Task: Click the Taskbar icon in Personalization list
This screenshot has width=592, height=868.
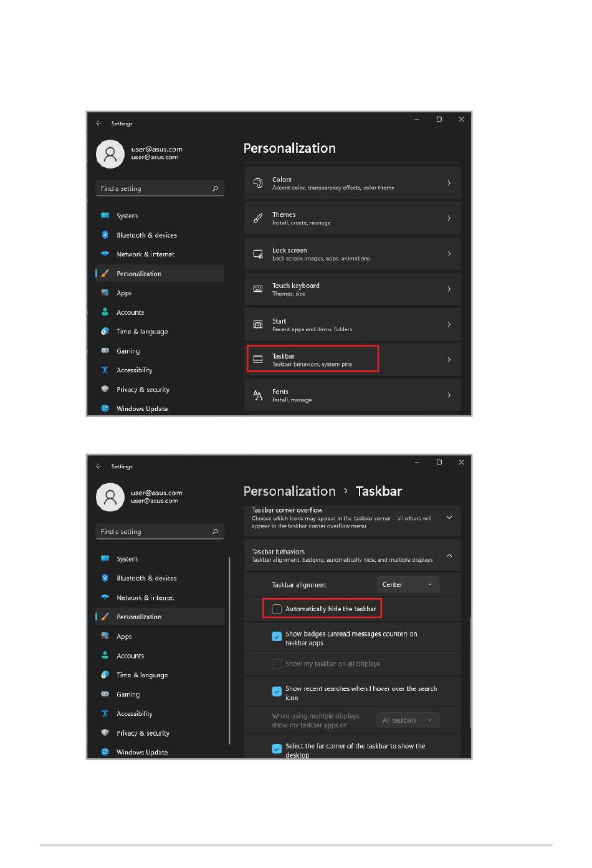Action: coord(258,360)
